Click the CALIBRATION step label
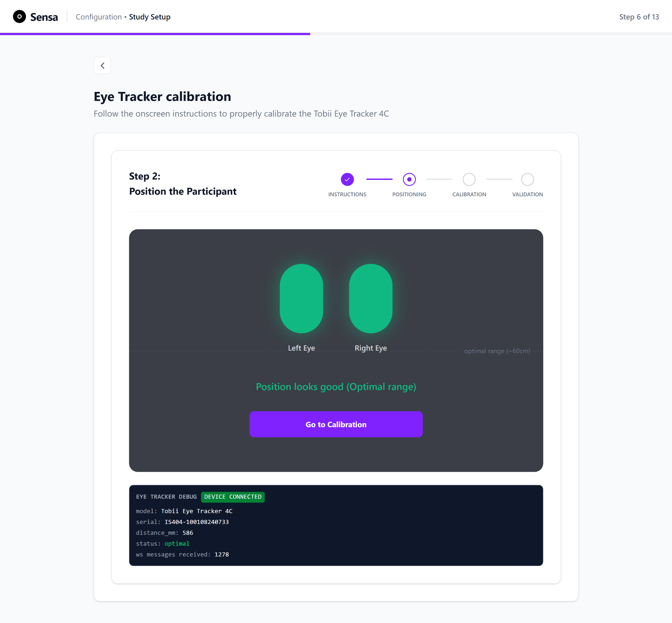Viewport: 672px width, 623px height. pyautogui.click(x=469, y=195)
